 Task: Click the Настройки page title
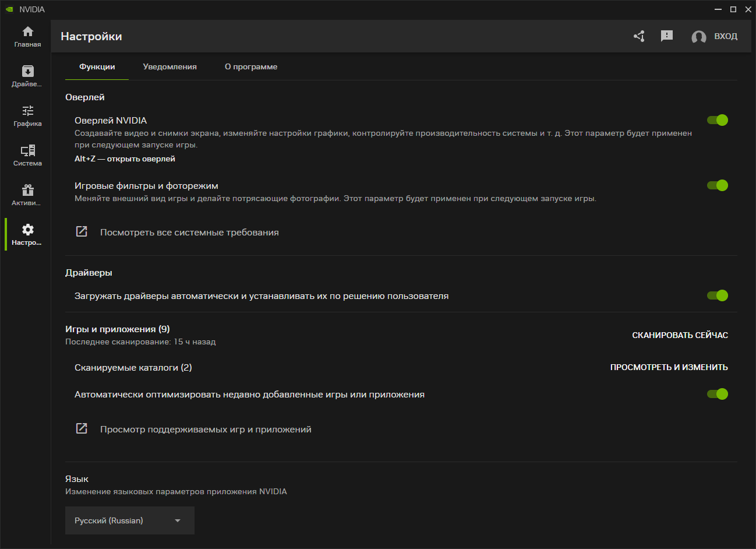(x=91, y=36)
